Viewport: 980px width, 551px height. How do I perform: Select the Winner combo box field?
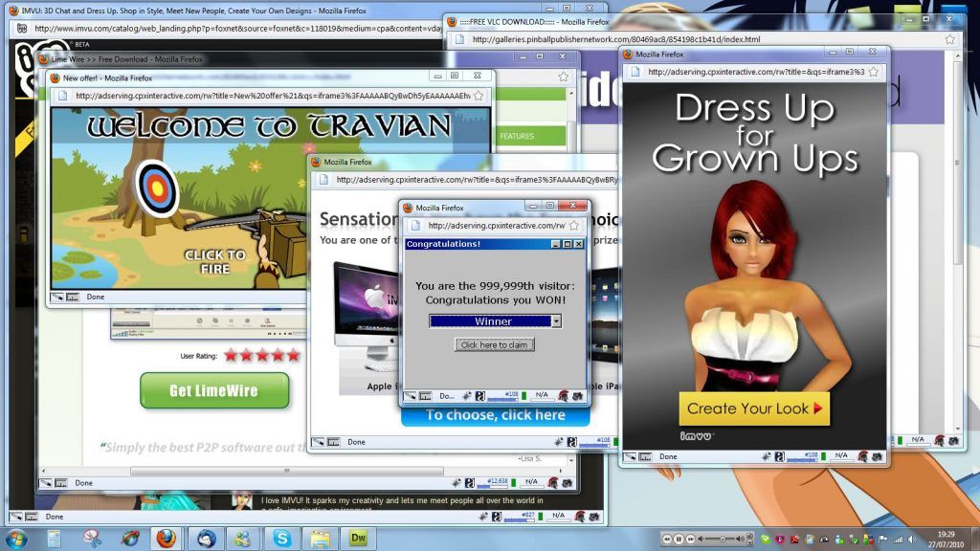[x=489, y=321]
